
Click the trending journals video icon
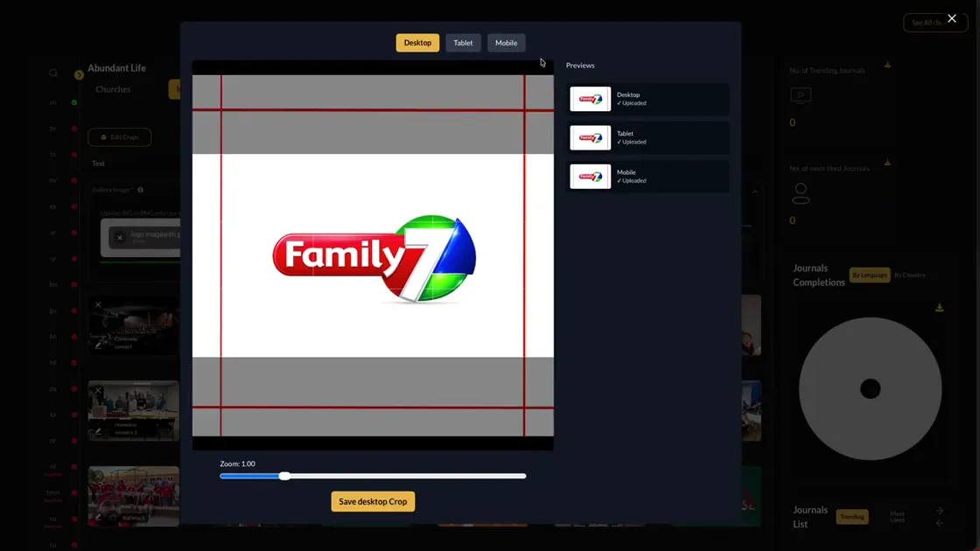[x=801, y=95]
